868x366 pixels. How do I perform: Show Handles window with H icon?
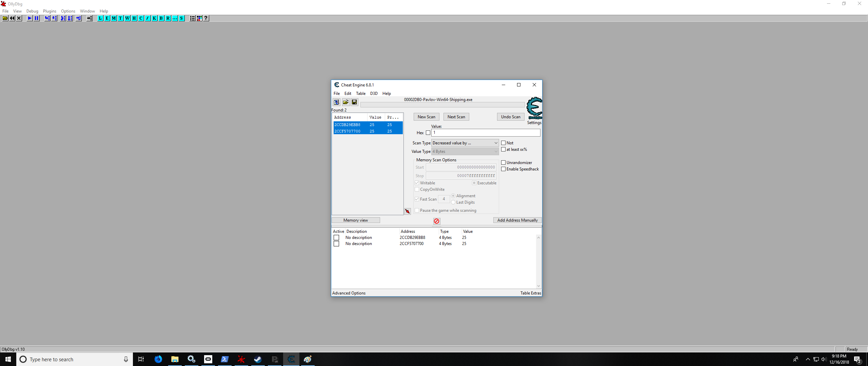pos(134,18)
